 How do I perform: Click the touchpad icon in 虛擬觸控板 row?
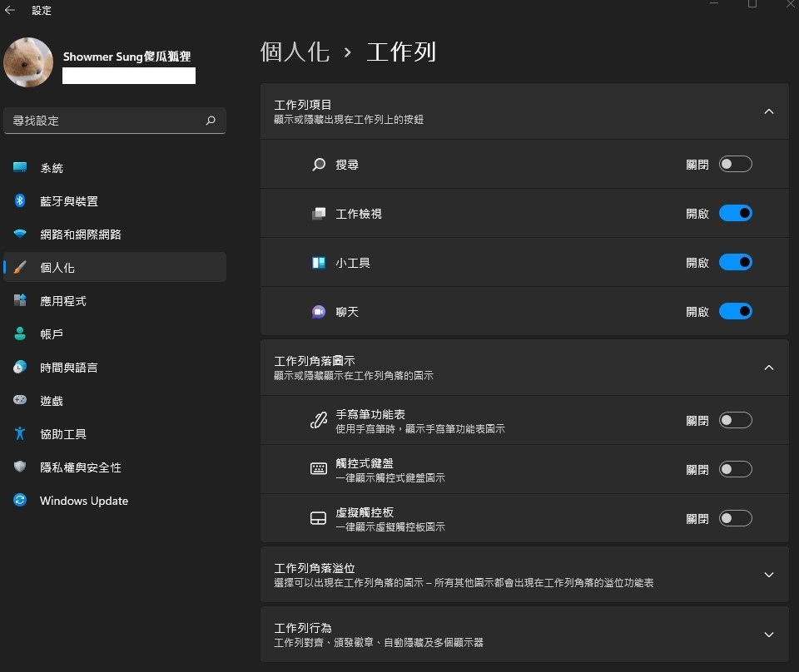coord(319,518)
